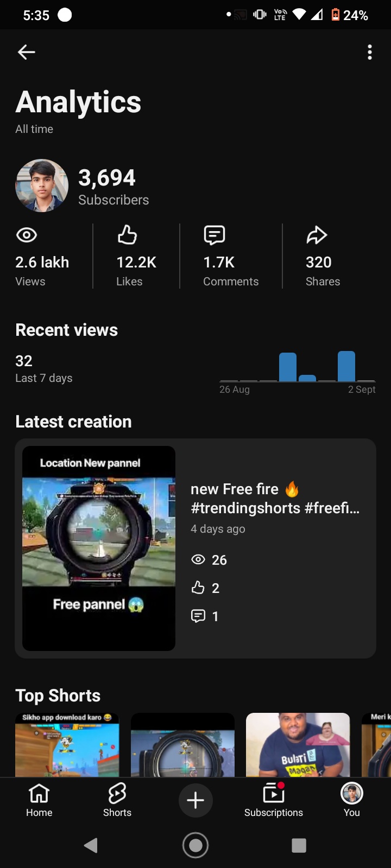Select the 2 Sept bar in chart
391x868 pixels.
[x=366, y=381]
